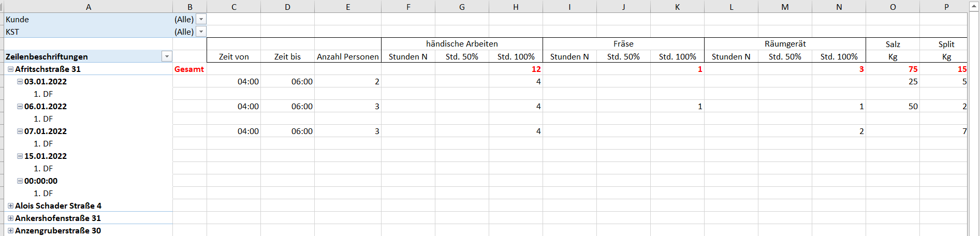
Task: Collapse the 00:00:00 group
Action: (x=20, y=181)
